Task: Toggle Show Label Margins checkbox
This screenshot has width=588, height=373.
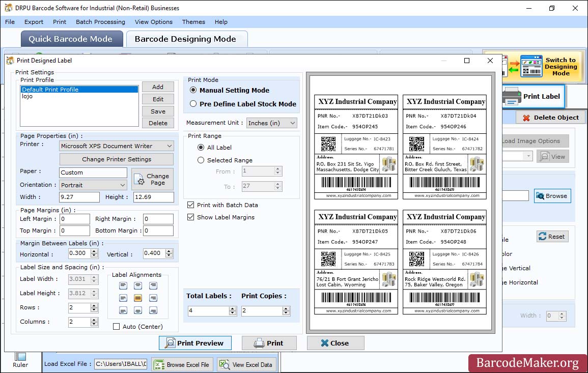Action: [190, 217]
